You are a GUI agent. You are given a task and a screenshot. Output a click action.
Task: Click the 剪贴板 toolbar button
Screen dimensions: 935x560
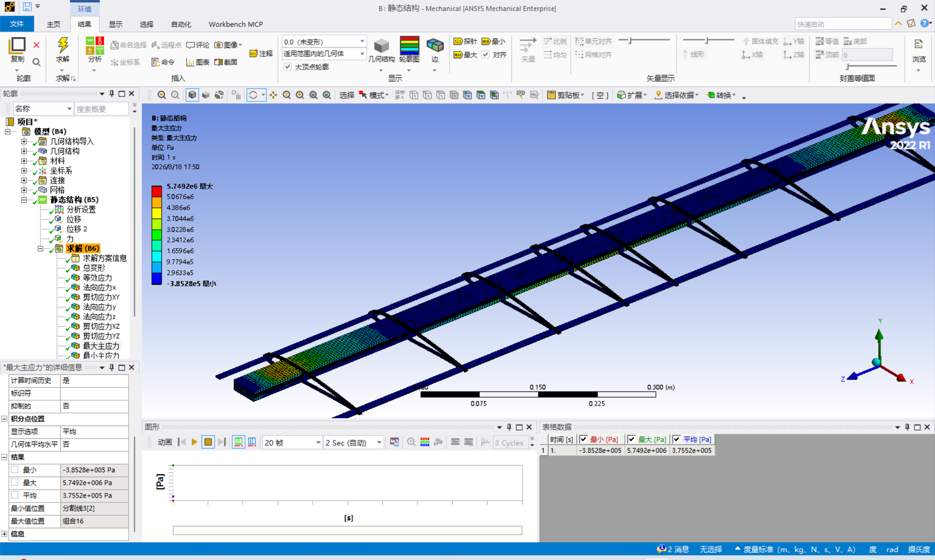pyautogui.click(x=565, y=95)
